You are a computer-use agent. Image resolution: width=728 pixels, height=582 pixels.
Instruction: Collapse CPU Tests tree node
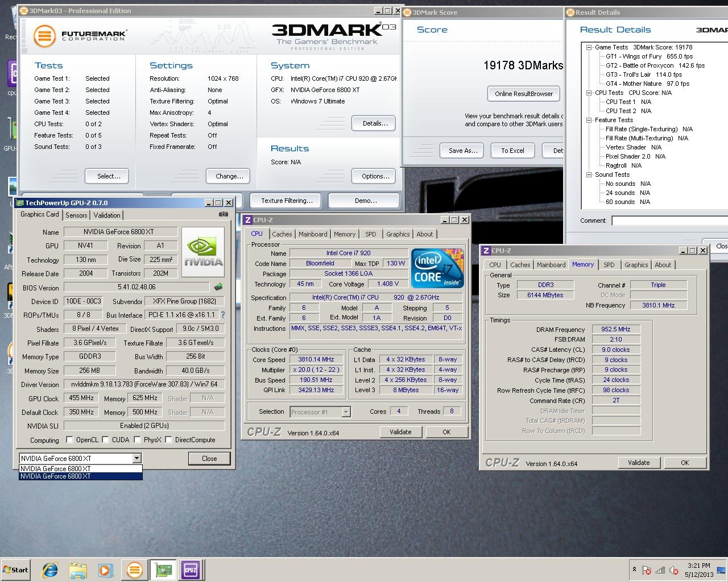pyautogui.click(x=589, y=93)
